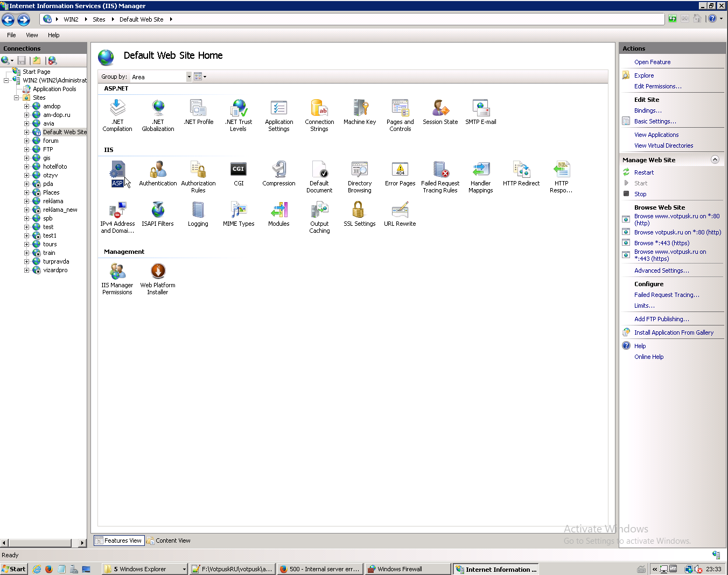The height and width of the screenshot is (575, 728).
Task: Open Authorization Rules icon
Action: pyautogui.click(x=198, y=176)
